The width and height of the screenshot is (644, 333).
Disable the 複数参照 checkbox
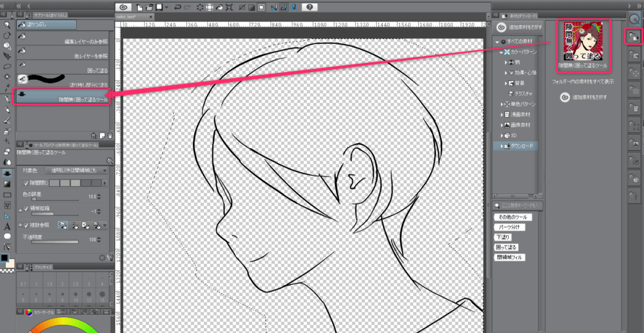point(26,224)
